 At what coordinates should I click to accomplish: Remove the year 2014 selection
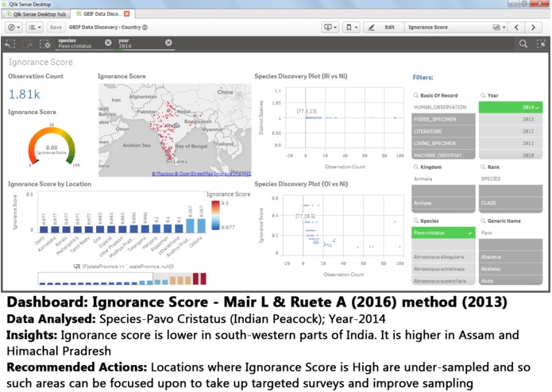click(168, 43)
